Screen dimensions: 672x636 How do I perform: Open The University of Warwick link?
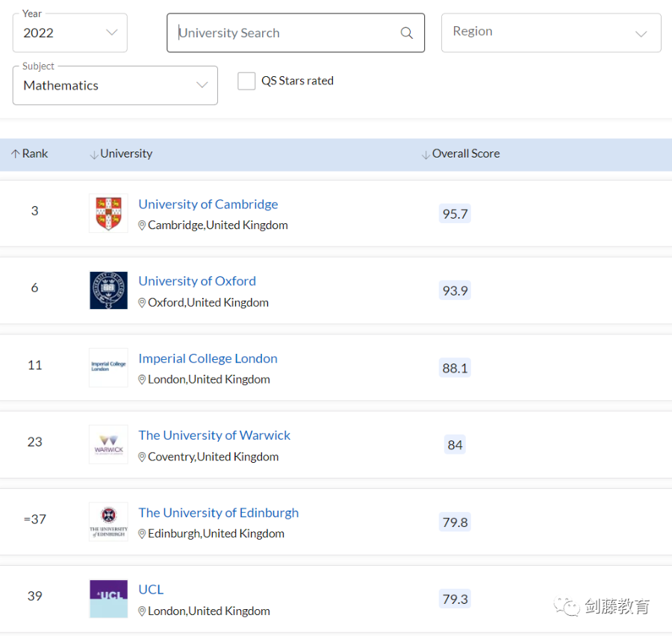pos(214,435)
